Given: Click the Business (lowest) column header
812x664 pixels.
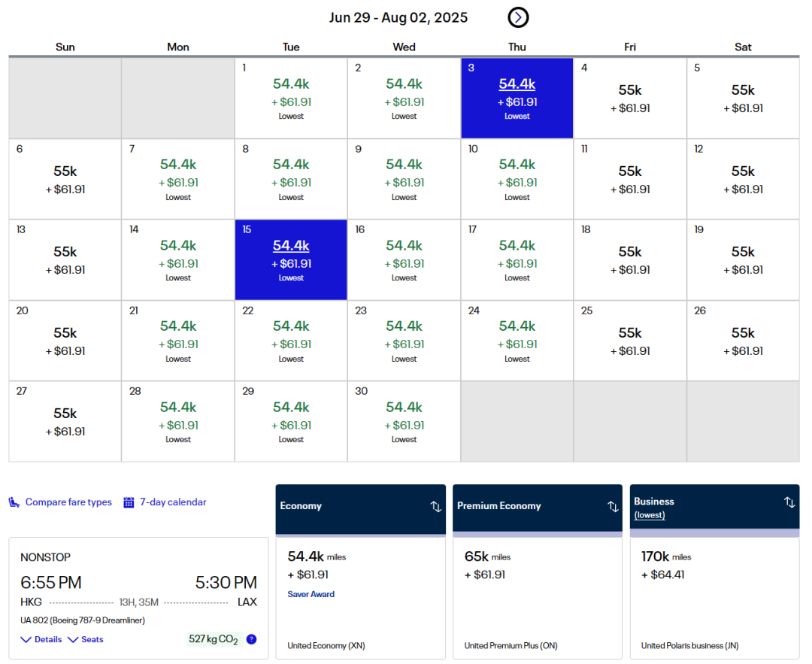Looking at the screenshot, I should [x=654, y=508].
